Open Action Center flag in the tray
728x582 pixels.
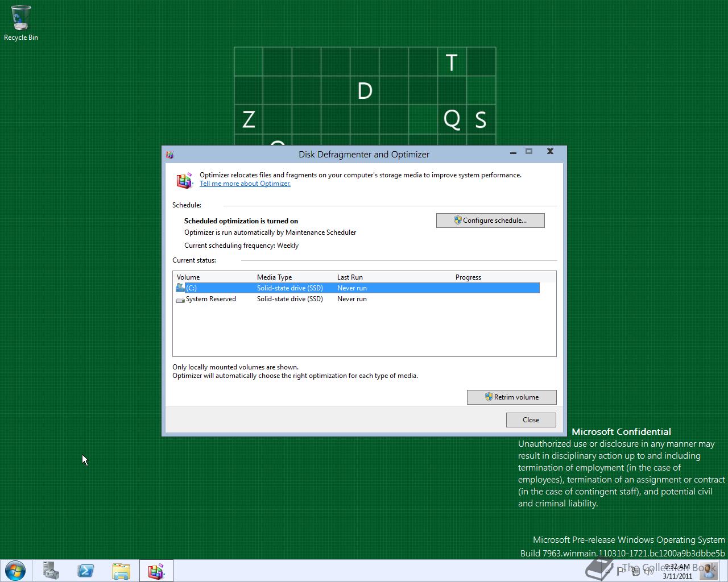coord(621,571)
